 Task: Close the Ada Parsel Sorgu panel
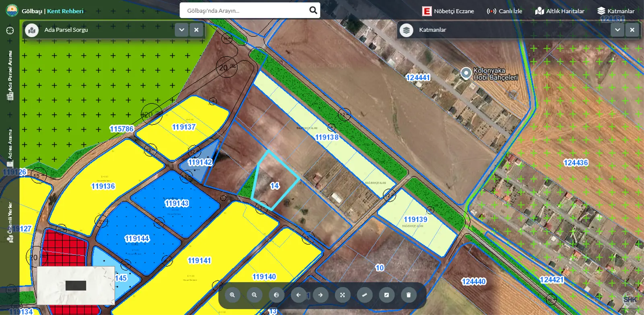(x=196, y=30)
